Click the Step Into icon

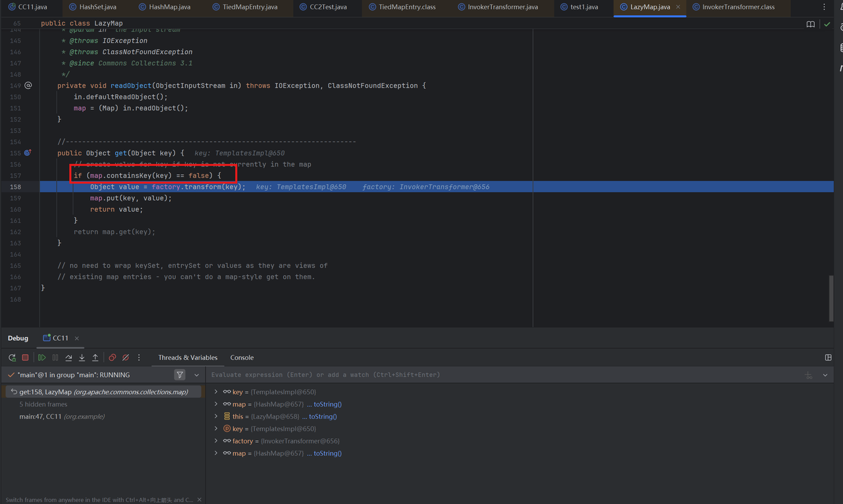82,358
